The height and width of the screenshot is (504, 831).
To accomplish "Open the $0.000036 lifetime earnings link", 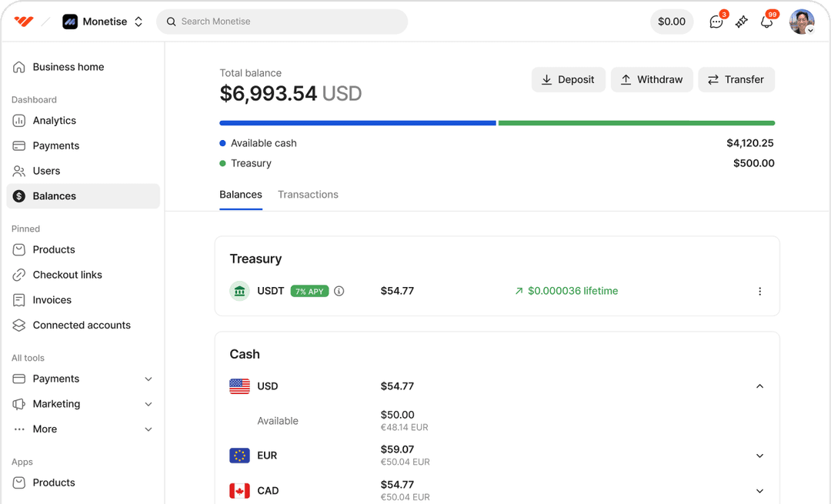I will click(x=572, y=291).
